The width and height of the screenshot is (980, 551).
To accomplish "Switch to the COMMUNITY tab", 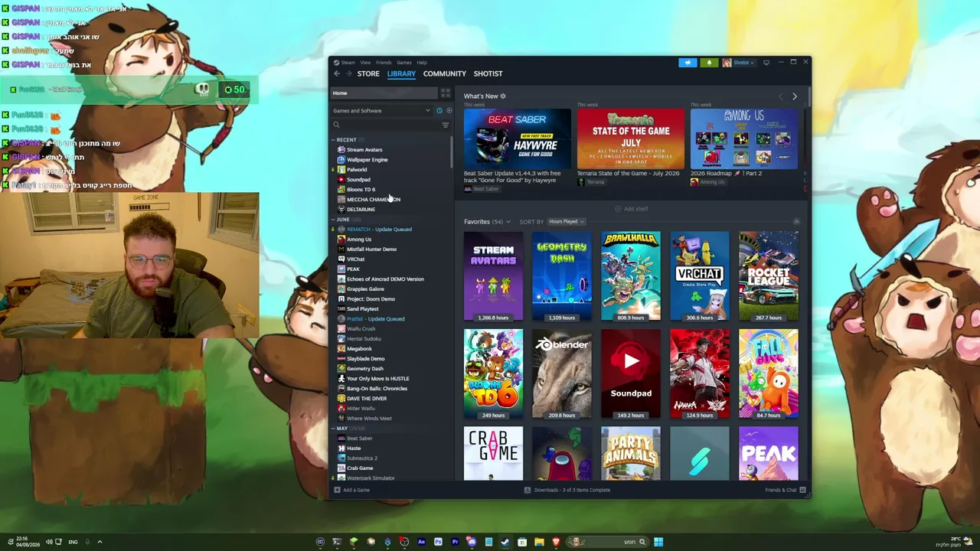I will click(445, 74).
